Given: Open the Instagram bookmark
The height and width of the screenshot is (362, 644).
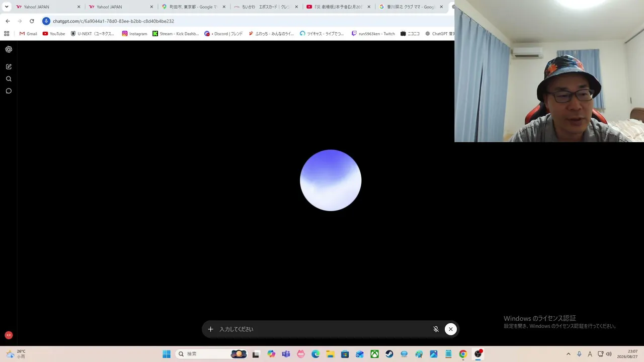Looking at the screenshot, I should click(134, 34).
